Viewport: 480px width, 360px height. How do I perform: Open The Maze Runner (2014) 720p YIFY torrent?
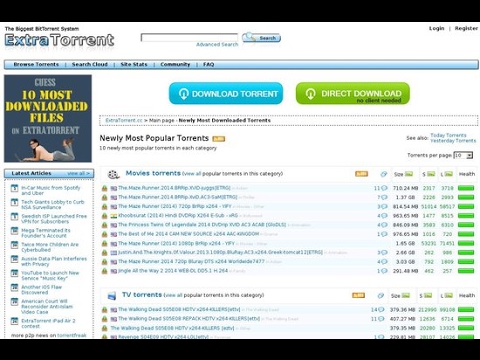[x=175, y=206]
